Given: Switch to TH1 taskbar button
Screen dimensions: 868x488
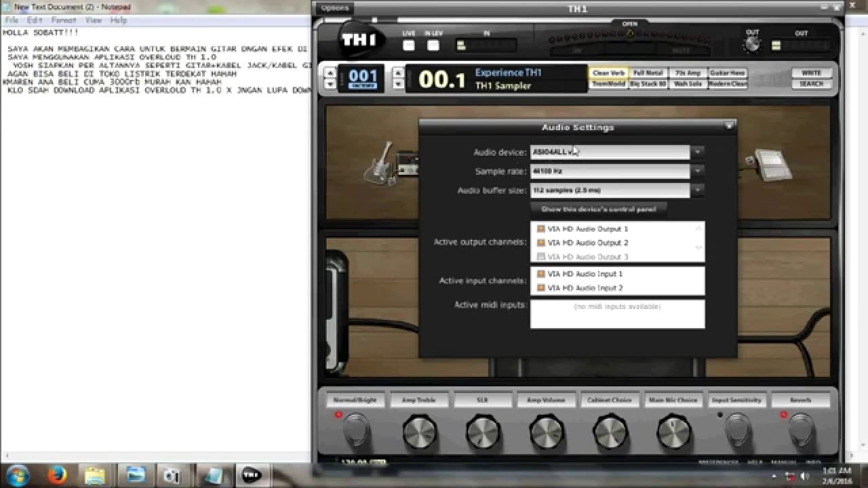Looking at the screenshot, I should [x=252, y=475].
